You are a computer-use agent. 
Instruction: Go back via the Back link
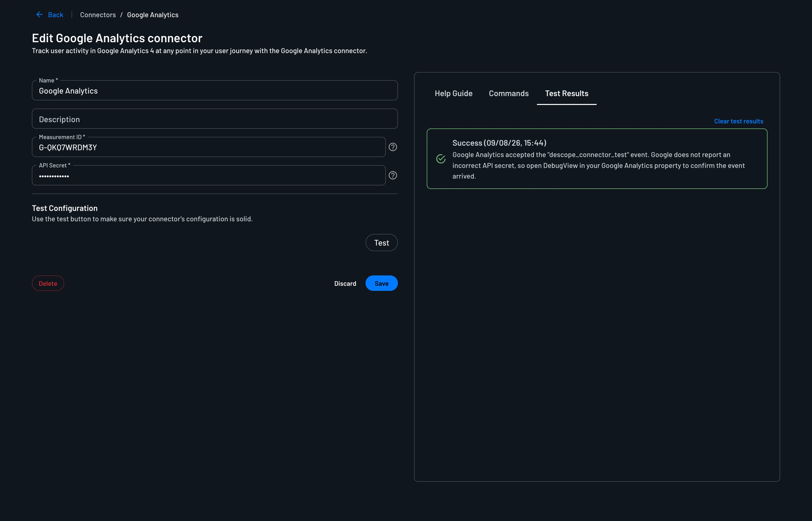coord(55,15)
